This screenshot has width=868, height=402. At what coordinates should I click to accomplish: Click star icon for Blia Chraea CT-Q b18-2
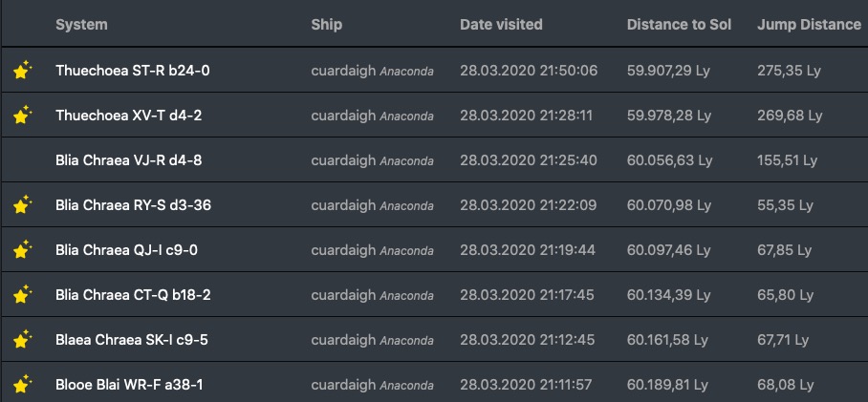(x=22, y=294)
